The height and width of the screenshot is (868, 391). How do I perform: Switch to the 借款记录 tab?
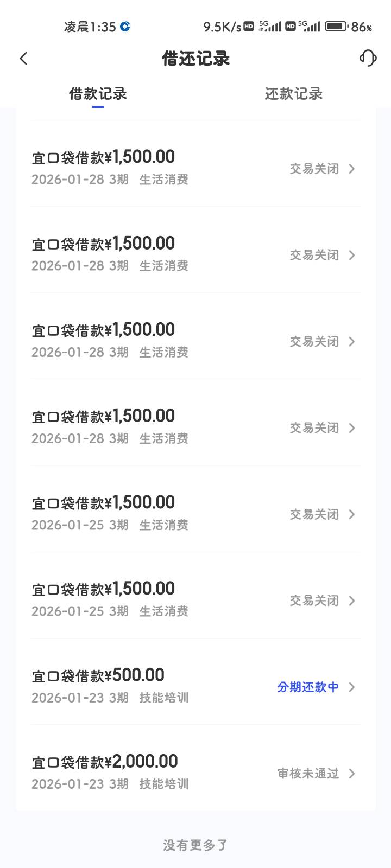98,94
